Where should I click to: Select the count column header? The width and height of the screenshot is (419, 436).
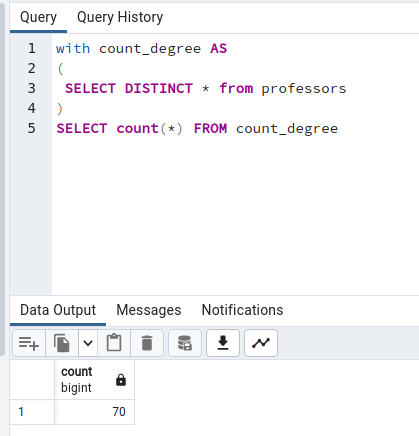(94, 380)
